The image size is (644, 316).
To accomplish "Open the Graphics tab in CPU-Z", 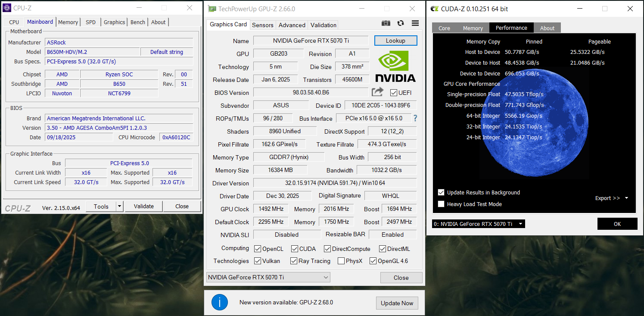I will pyautogui.click(x=115, y=22).
